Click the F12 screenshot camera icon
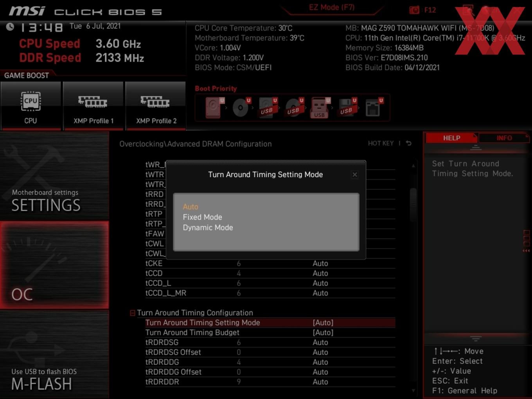This screenshot has width=532, height=399. point(414,10)
